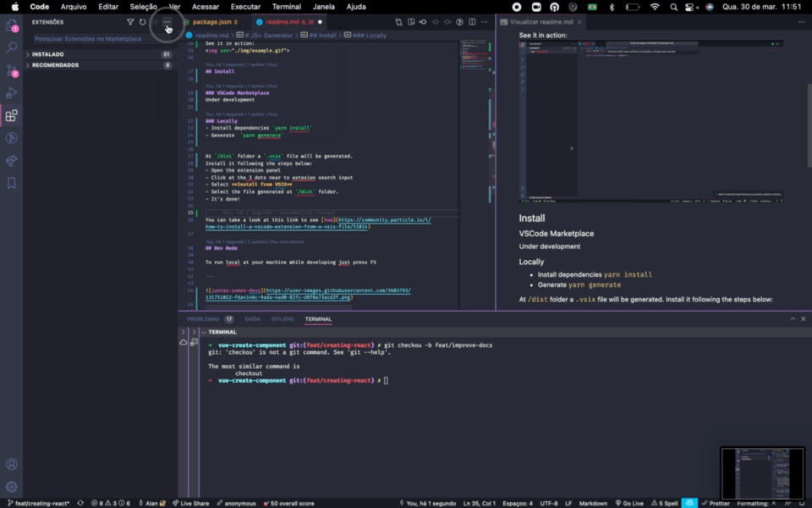The width and height of the screenshot is (812, 508).
Task: Click the filter extensions funnel icon
Action: (130, 22)
